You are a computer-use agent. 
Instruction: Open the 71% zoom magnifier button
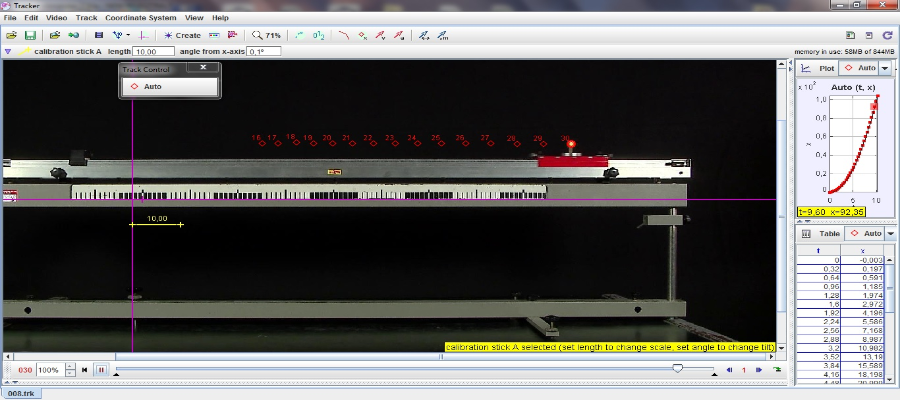tap(266, 35)
